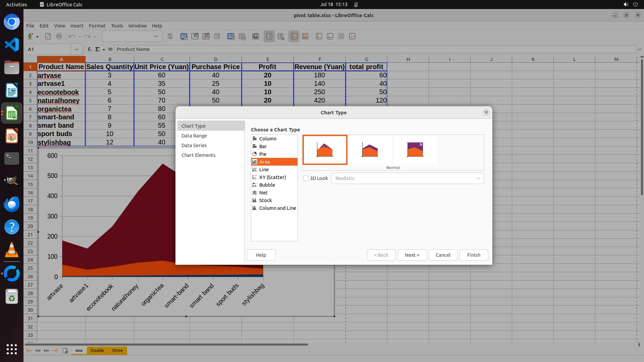This screenshot has height=362, width=644.
Task: Open chart element selector dropdown
Action: tap(156, 37)
